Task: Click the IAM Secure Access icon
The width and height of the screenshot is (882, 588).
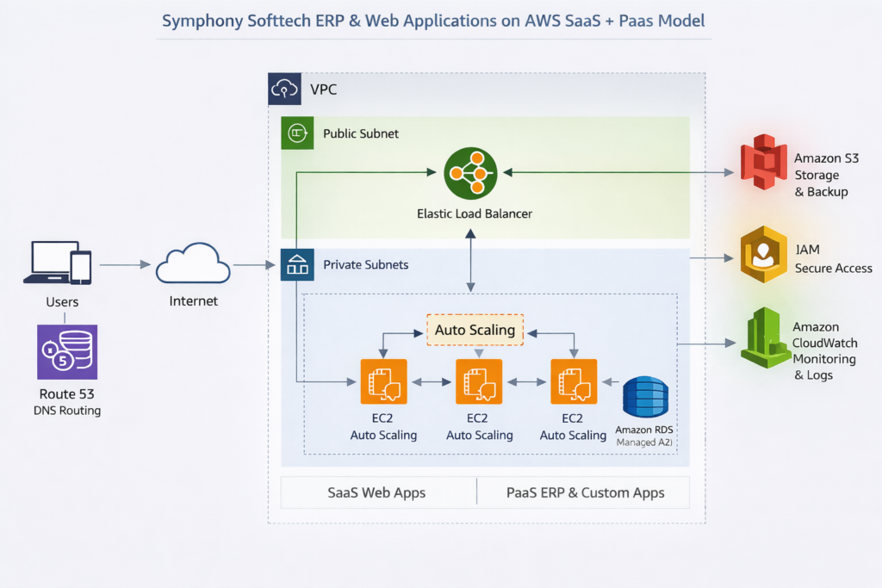Action: click(x=762, y=256)
